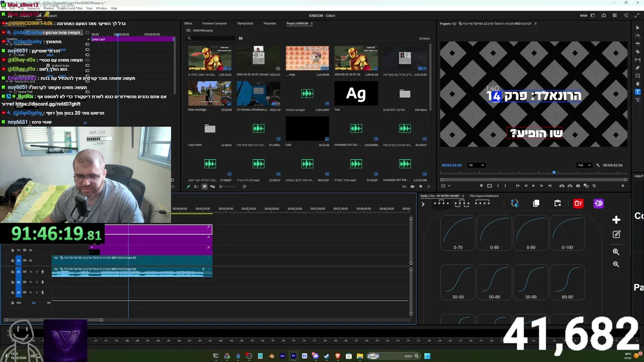Click the copy ease icon in Easify panel
Image resolution: width=644 pixels, height=362 pixels.
[536, 203]
